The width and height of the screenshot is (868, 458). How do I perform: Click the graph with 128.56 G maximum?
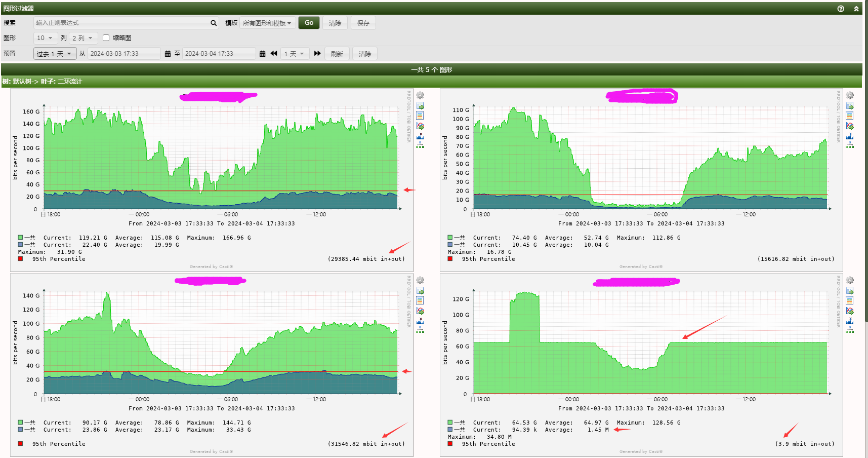coord(641,365)
